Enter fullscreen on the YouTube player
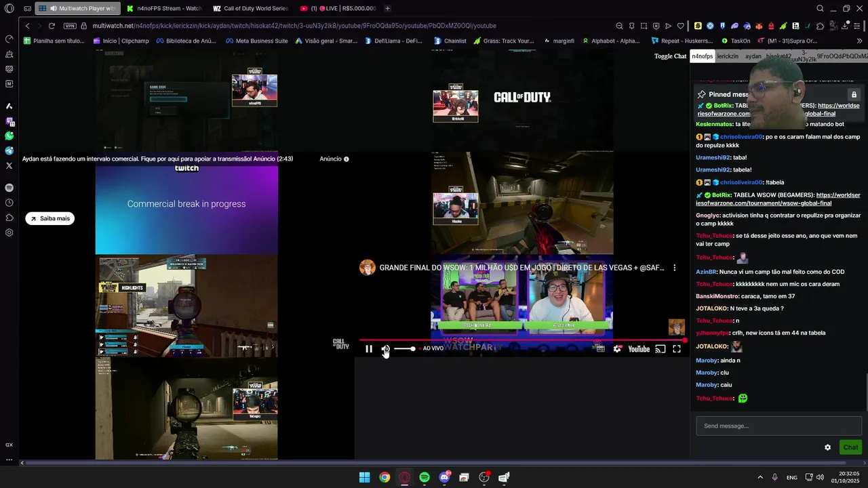 click(677, 349)
